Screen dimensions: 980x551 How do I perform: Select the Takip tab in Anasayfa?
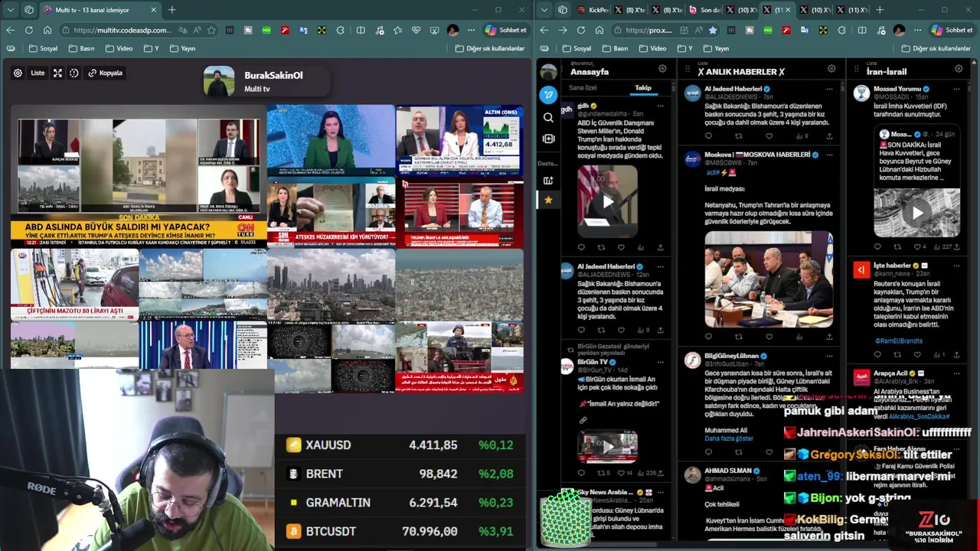(x=643, y=87)
